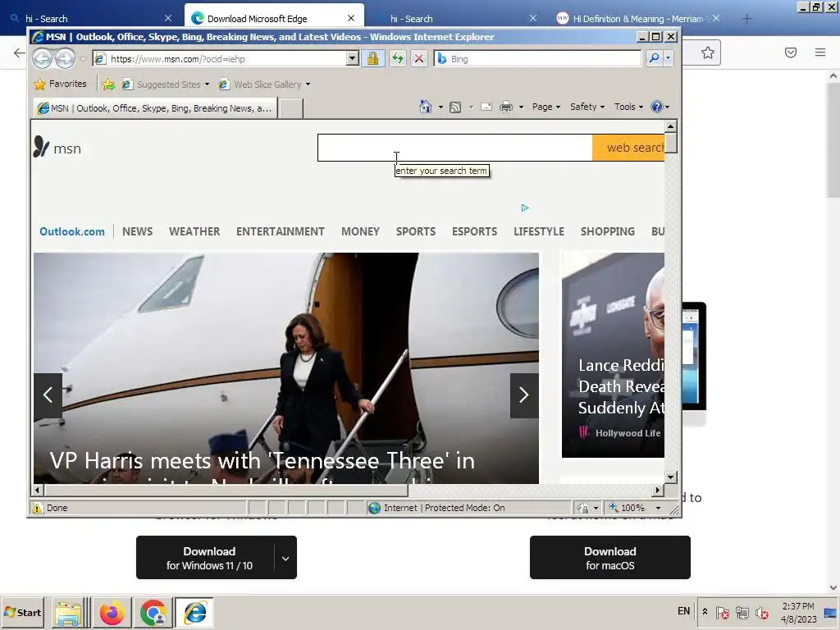The height and width of the screenshot is (630, 840).
Task: Click the web search button
Action: click(x=628, y=148)
